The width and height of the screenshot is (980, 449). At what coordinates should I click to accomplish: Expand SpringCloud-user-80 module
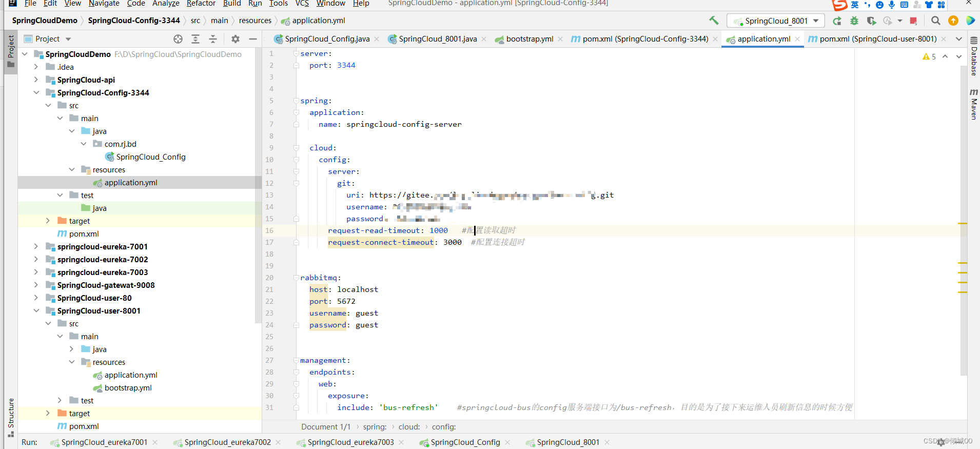[36, 298]
